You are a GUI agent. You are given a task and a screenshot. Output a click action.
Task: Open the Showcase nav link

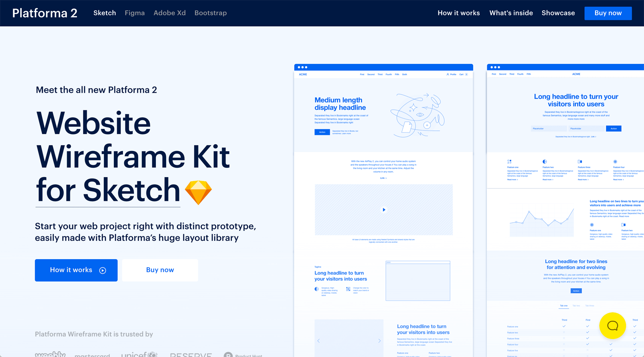[x=558, y=13]
